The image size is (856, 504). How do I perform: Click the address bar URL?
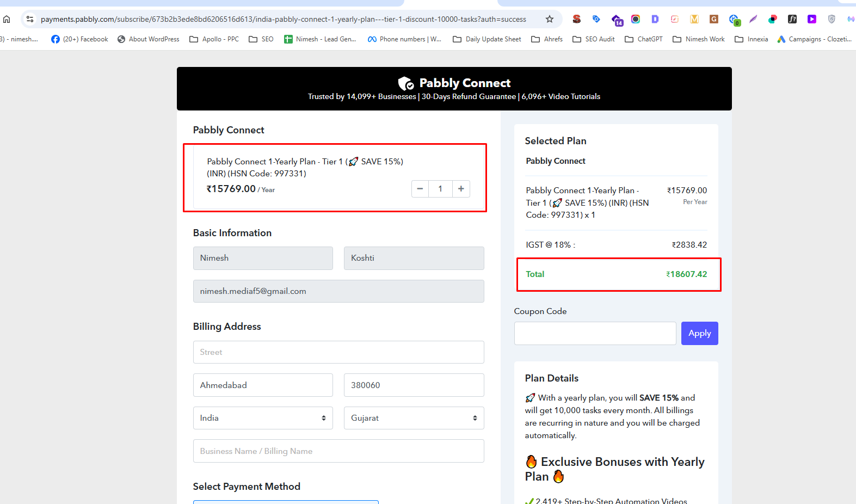tap(284, 19)
